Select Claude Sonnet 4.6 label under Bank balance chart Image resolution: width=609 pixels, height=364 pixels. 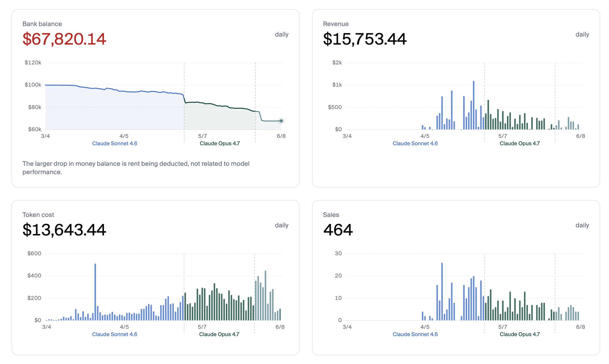[x=114, y=144]
